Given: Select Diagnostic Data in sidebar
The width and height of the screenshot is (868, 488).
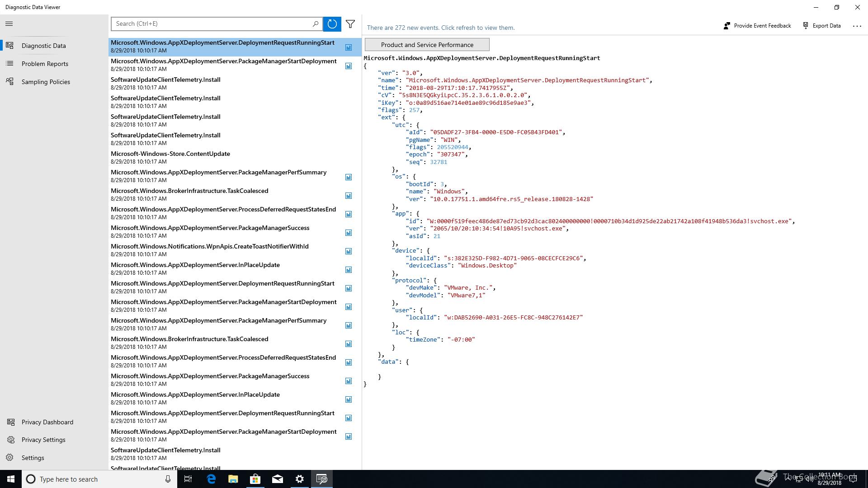Looking at the screenshot, I should 54,46.
